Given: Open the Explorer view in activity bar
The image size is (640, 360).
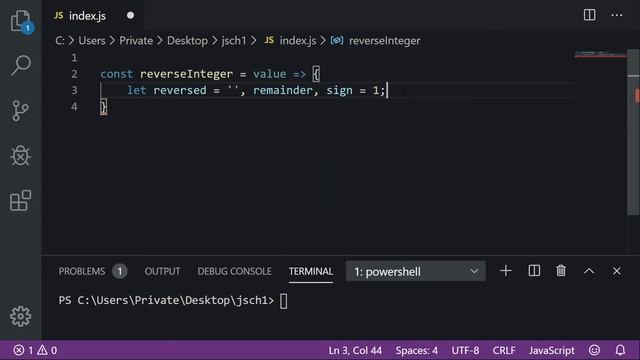Looking at the screenshot, I should coord(21,21).
